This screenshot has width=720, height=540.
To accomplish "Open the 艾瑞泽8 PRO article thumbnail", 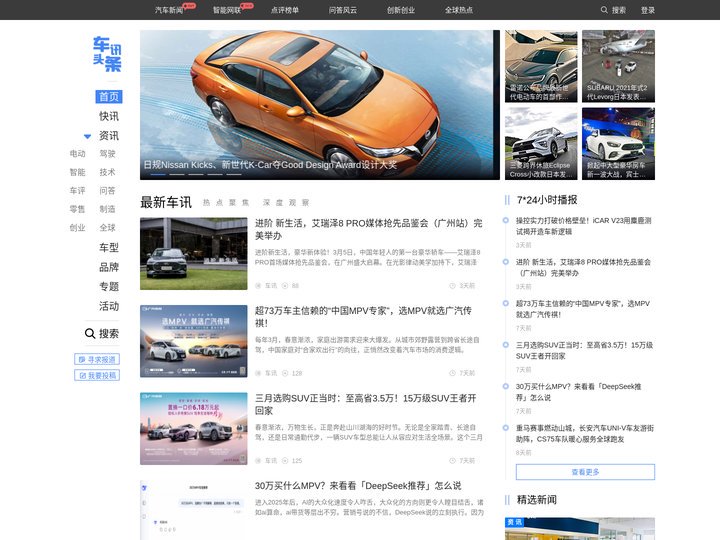I will click(x=193, y=253).
